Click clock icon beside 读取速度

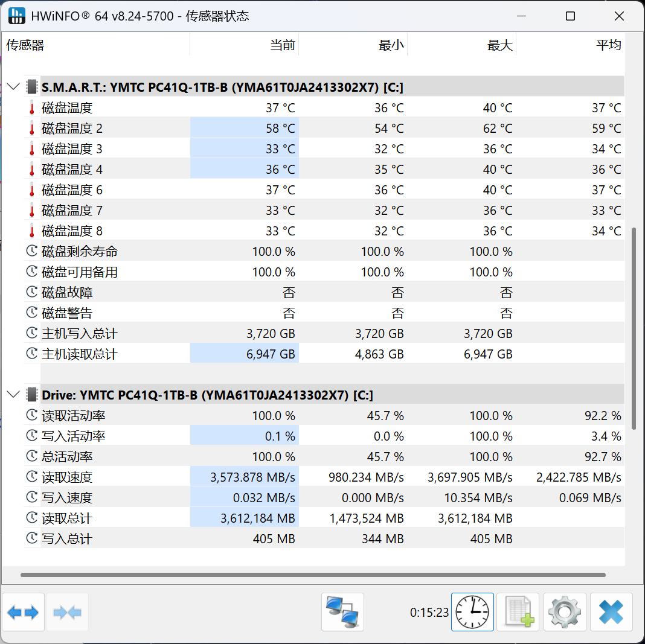click(x=31, y=477)
